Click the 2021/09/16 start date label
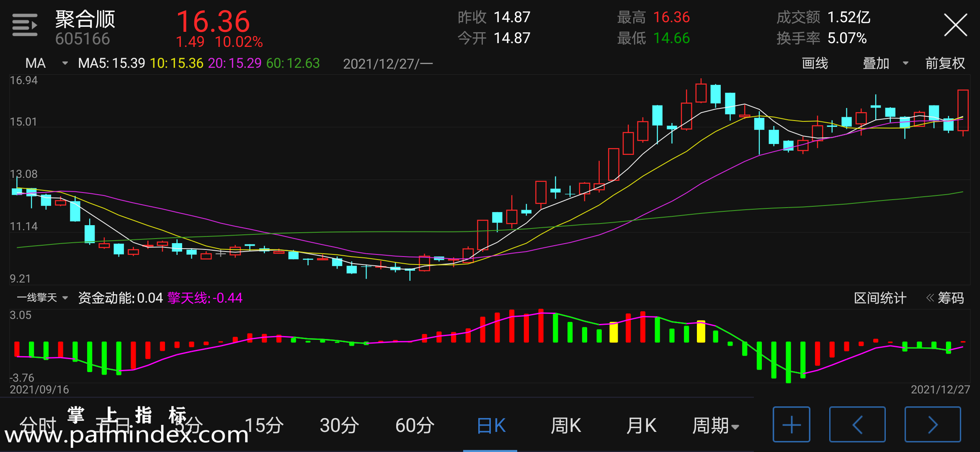This screenshot has height=452, width=980. pyautogui.click(x=39, y=390)
